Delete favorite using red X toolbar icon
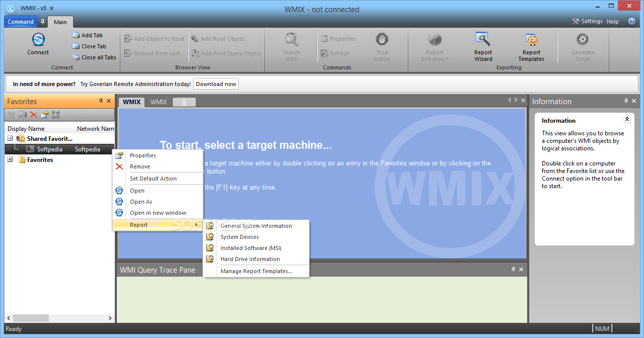The width and height of the screenshot is (644, 338). pyautogui.click(x=34, y=115)
